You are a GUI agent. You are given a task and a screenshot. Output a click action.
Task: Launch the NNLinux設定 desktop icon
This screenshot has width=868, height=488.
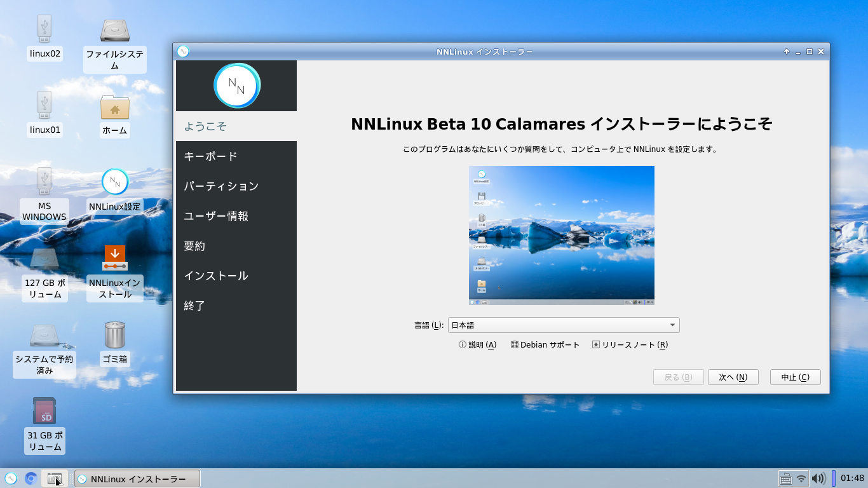click(115, 182)
